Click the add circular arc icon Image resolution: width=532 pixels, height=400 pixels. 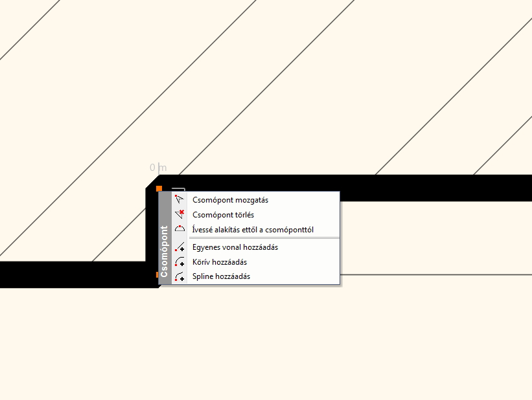coord(180,262)
